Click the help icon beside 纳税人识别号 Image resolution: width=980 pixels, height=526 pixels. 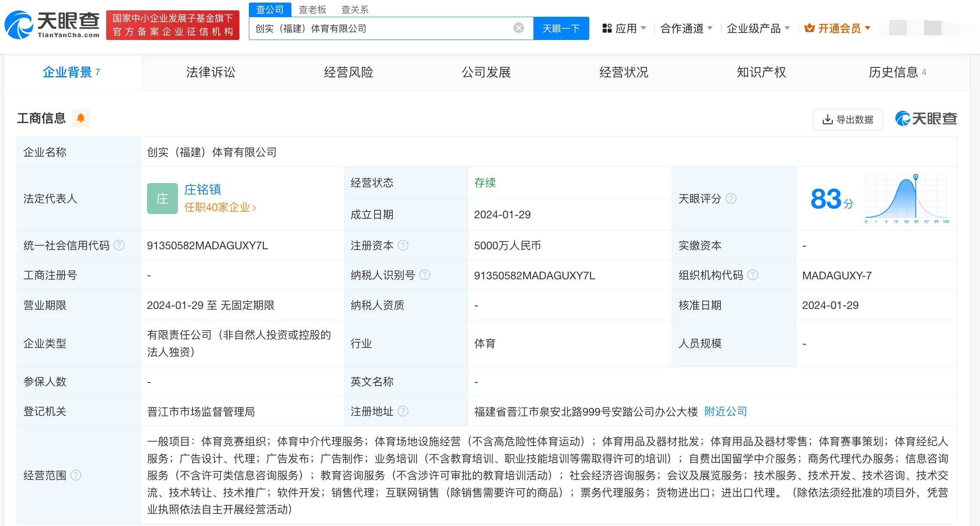[426, 275]
